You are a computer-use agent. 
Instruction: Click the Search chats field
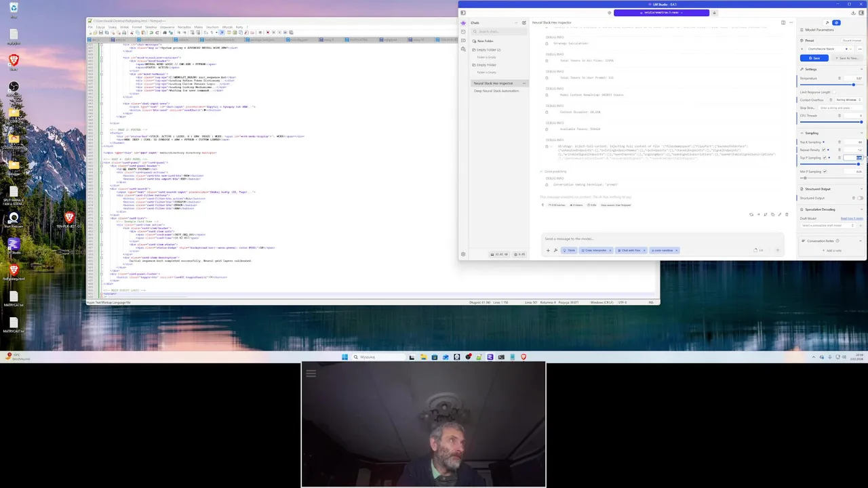tap(499, 31)
